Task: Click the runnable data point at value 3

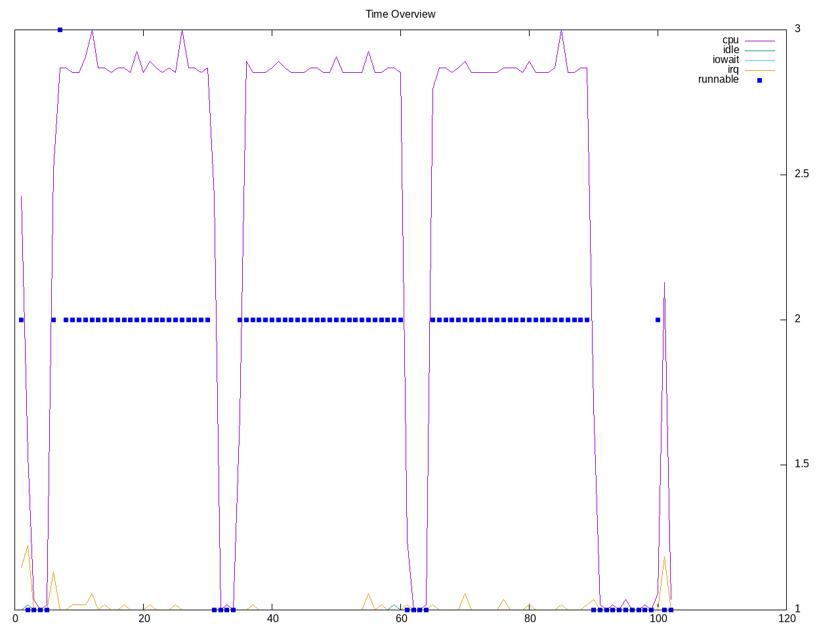Action: pos(60,30)
